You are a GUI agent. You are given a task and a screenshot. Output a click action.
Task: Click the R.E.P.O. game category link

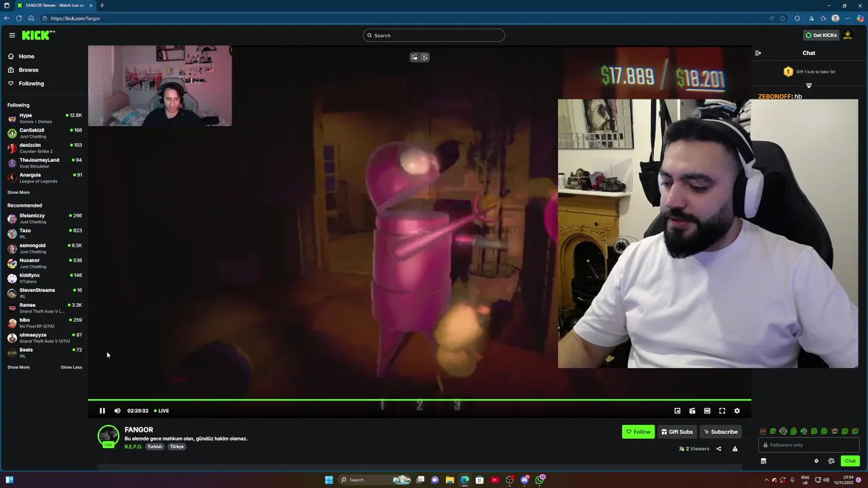coord(133,447)
